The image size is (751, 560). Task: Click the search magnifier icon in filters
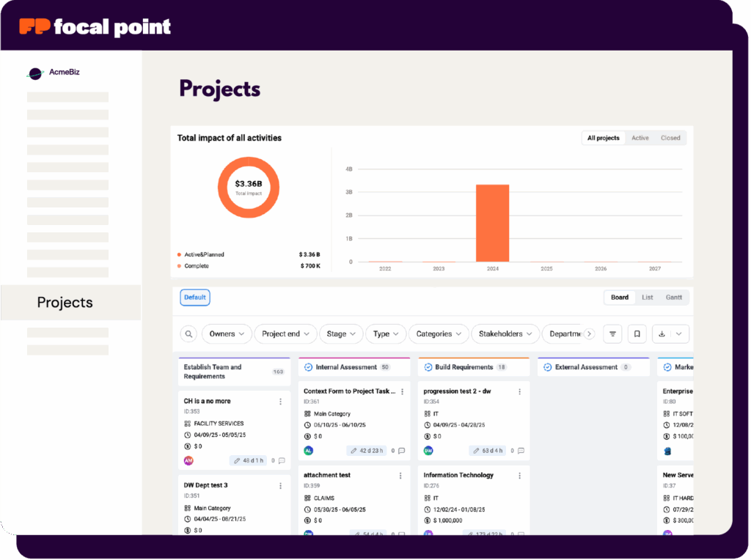tap(189, 334)
